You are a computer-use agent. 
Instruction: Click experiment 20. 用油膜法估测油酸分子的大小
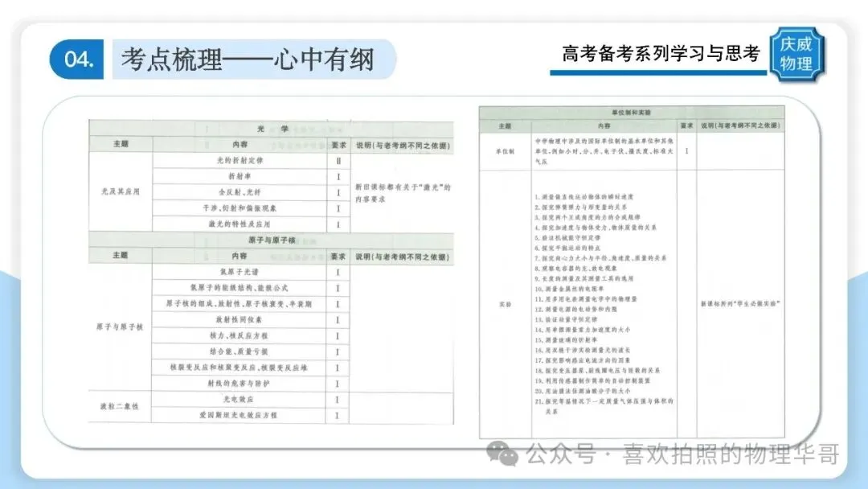click(583, 391)
